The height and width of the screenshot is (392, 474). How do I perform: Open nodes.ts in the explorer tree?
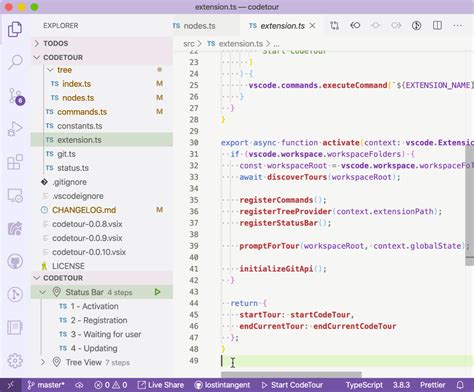click(x=78, y=98)
